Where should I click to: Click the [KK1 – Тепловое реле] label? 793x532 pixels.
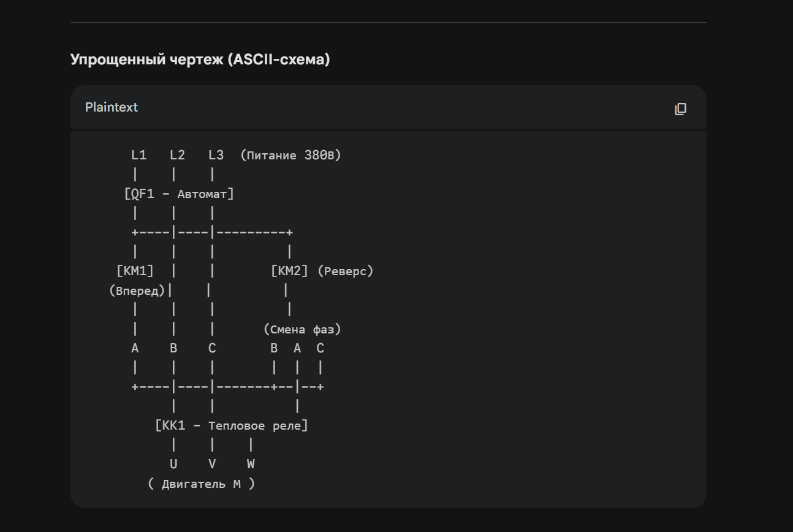[232, 425]
